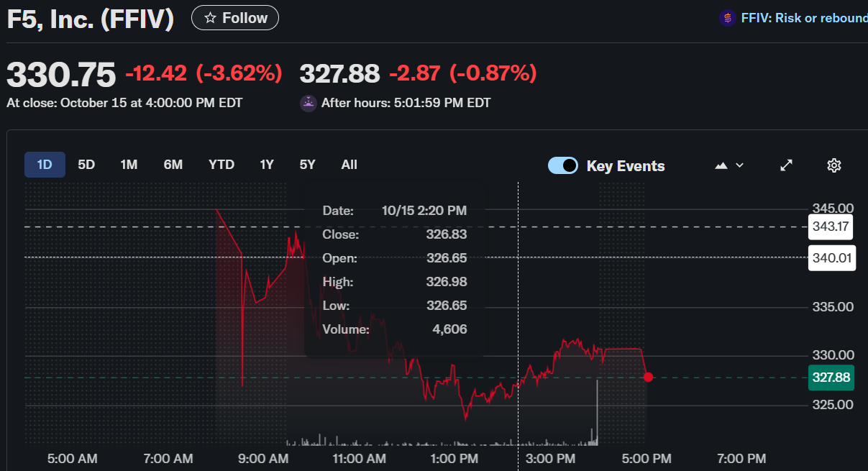This screenshot has height=471, width=868.
Task: Display the 5Y price history
Action: click(x=308, y=165)
